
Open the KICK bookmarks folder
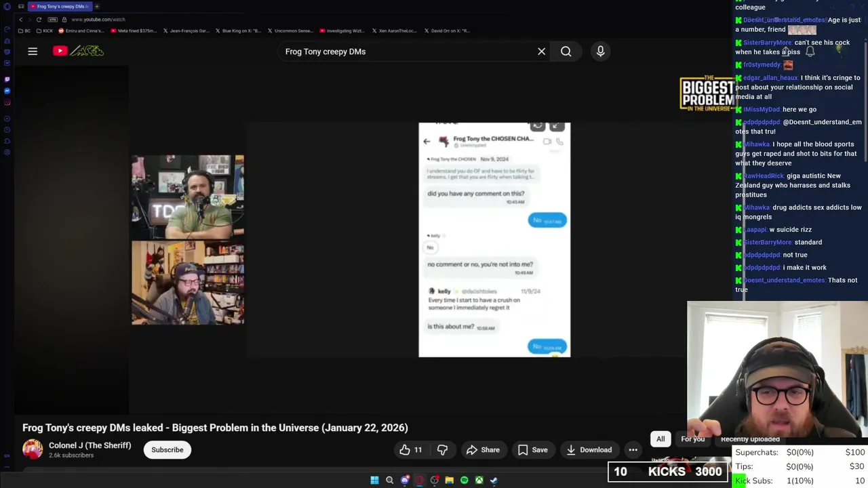pyautogui.click(x=45, y=30)
